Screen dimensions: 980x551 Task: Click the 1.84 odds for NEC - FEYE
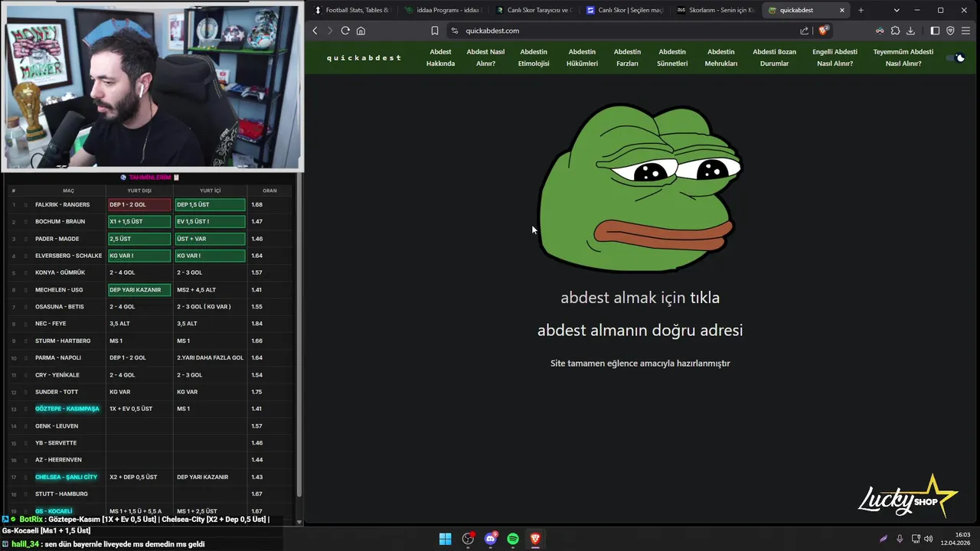(256, 324)
